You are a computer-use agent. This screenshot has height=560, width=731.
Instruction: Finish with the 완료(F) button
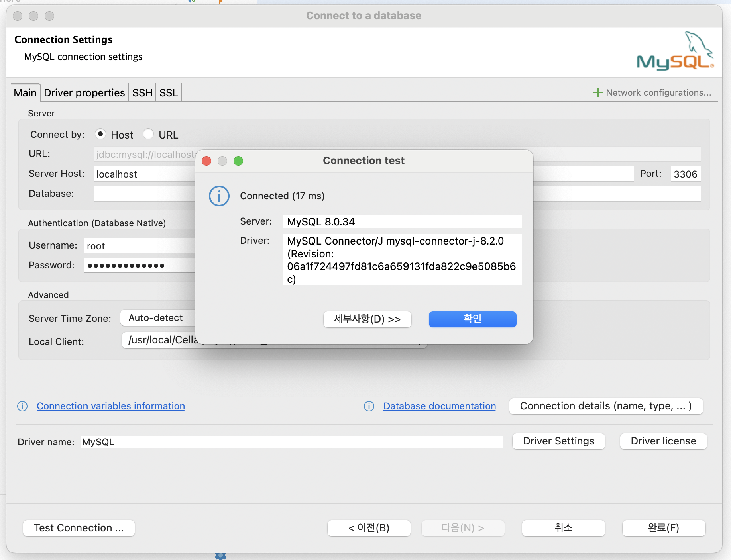click(x=664, y=528)
